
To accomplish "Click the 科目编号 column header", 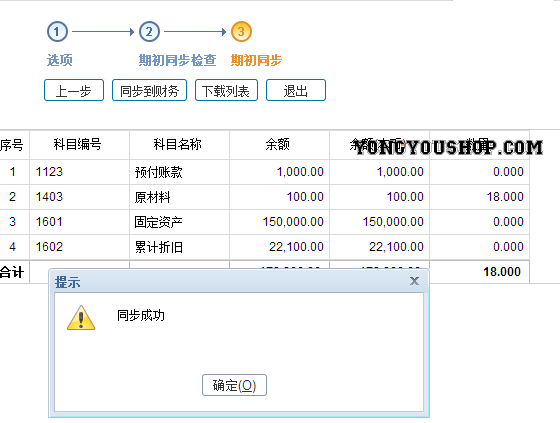I will (x=79, y=145).
